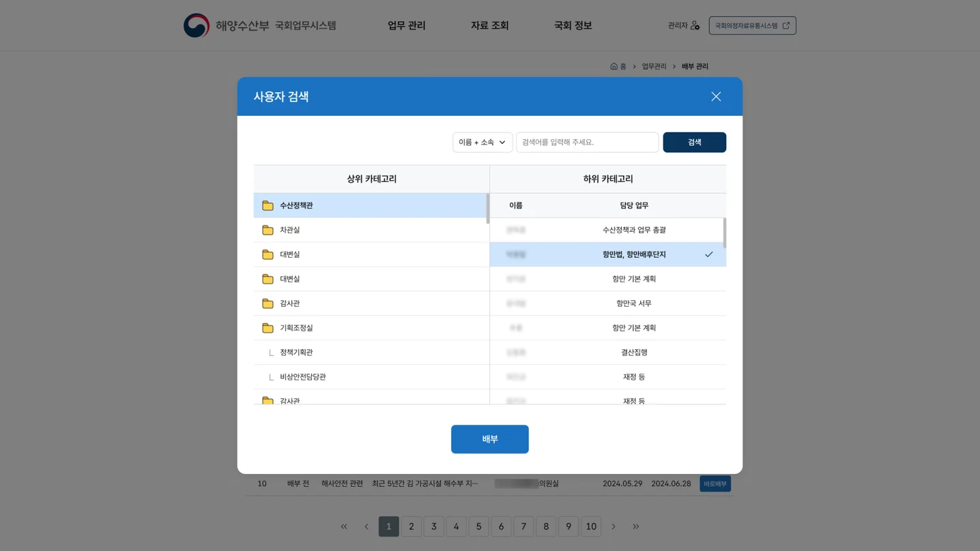Go to the last page with double-right arrows
This screenshot has width=980, height=551.
pos(636,526)
